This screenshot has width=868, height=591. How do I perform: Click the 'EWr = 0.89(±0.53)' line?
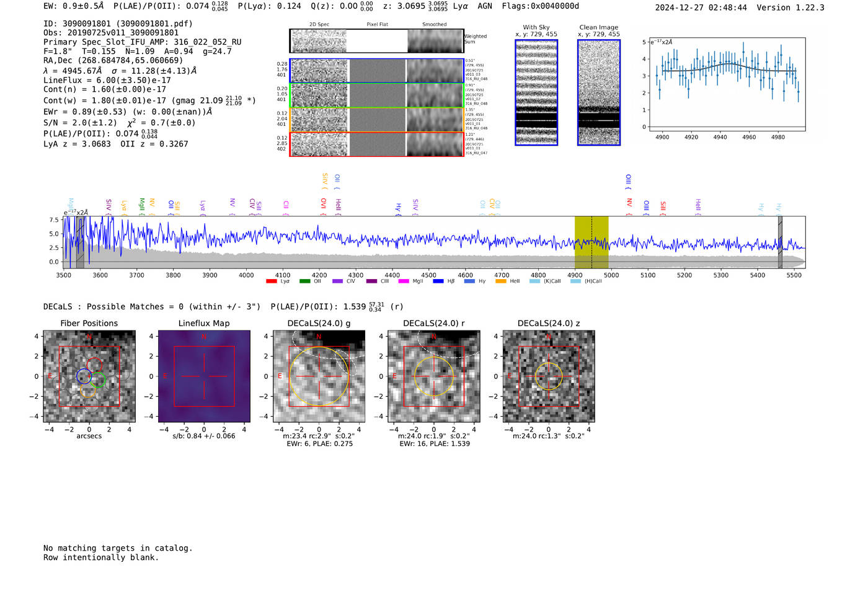click(x=85, y=112)
